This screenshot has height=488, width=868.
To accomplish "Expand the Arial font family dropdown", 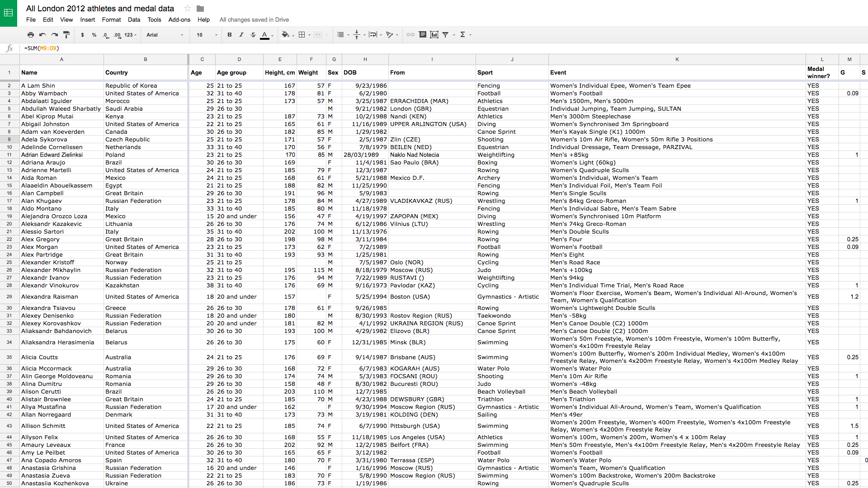I will (x=165, y=35).
